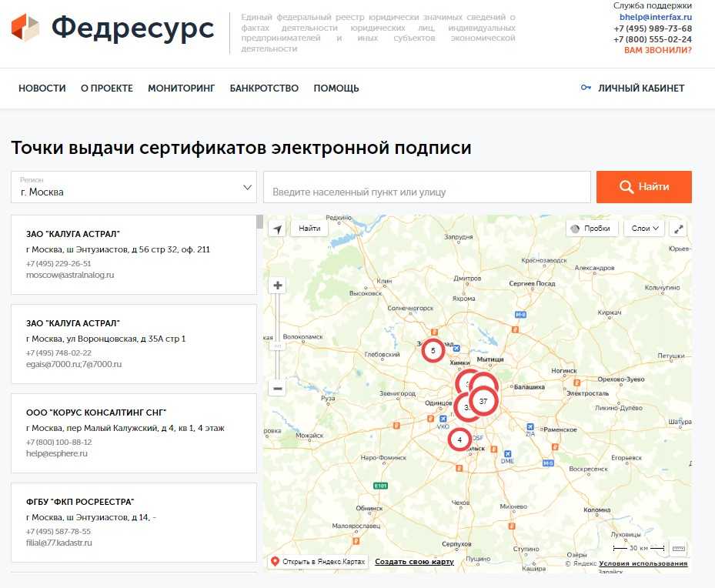
Task: Open the map ruler measurement tool
Action: click(x=678, y=548)
